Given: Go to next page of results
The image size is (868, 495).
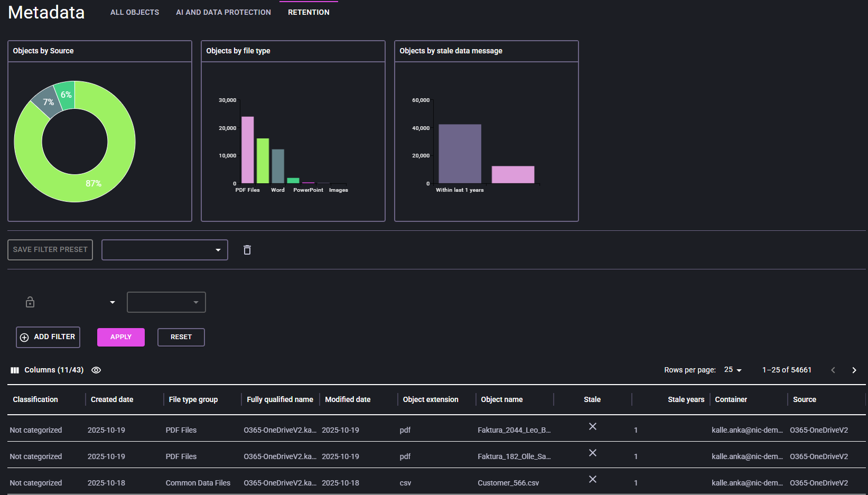Looking at the screenshot, I should coord(854,370).
